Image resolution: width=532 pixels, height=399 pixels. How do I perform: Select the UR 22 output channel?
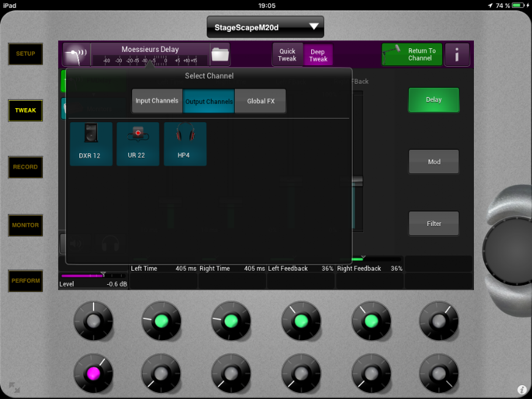tap(138, 144)
